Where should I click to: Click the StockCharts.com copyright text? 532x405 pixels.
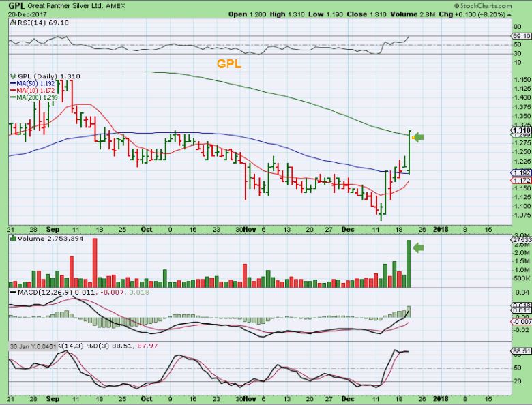coord(482,5)
